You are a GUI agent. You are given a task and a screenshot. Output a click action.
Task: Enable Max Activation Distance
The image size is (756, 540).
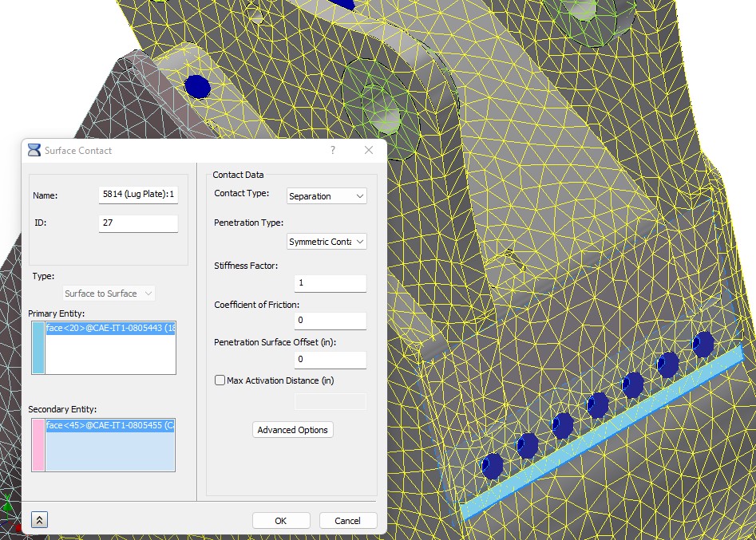220,380
